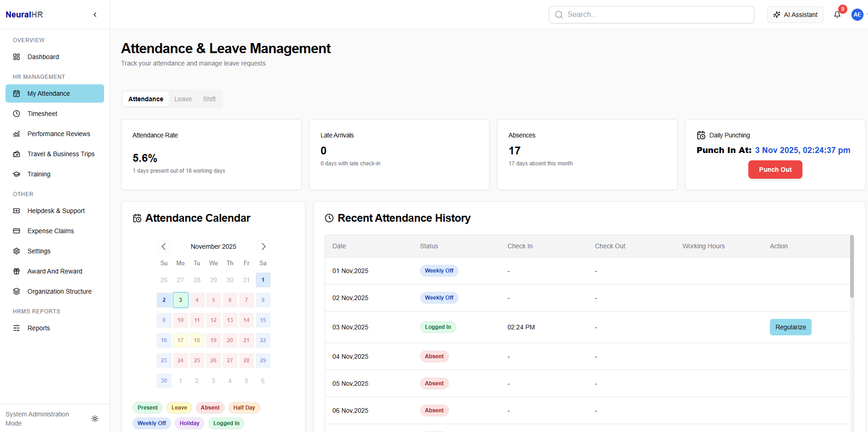Open the Shift tab
This screenshot has height=432, width=868.
click(x=209, y=99)
